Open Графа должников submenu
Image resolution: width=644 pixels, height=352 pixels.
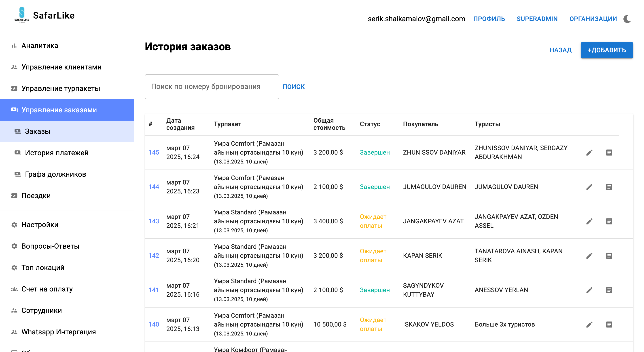click(x=67, y=174)
